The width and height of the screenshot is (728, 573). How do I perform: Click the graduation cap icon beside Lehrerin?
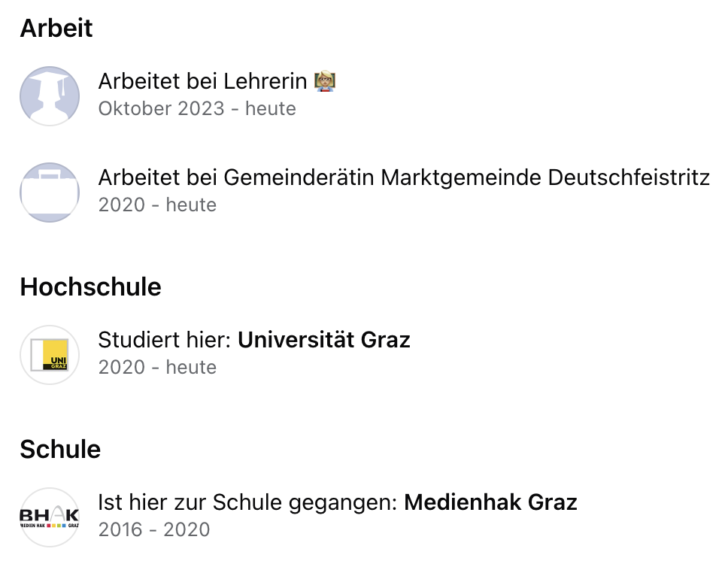(x=50, y=96)
